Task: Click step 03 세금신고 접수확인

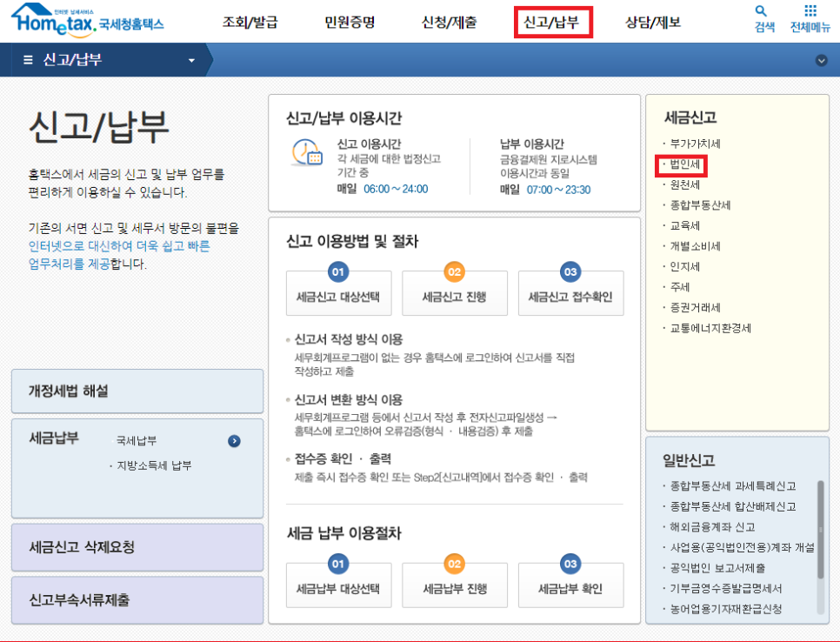Action: tap(570, 292)
